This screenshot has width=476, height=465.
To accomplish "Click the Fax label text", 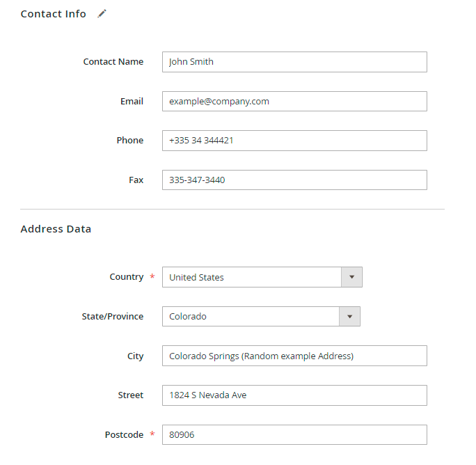I will point(136,180).
